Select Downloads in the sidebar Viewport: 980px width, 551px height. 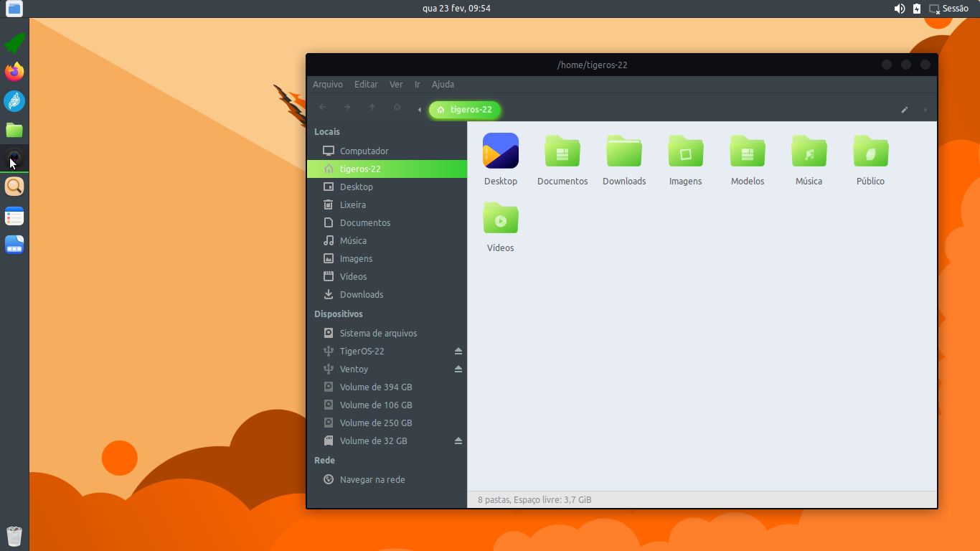click(387, 294)
